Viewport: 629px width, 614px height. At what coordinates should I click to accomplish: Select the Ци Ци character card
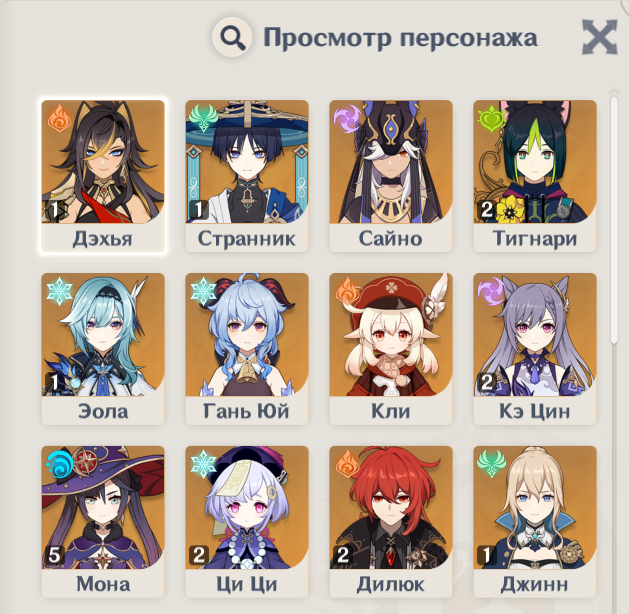click(x=247, y=522)
